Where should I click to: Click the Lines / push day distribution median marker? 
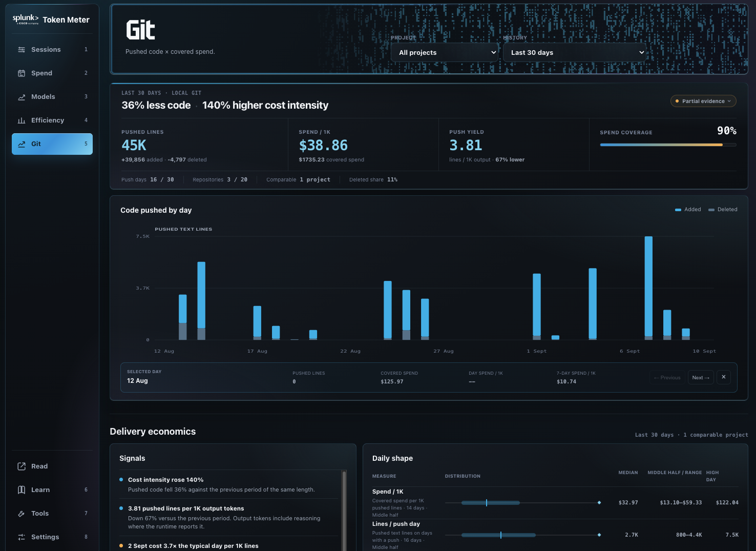point(501,535)
